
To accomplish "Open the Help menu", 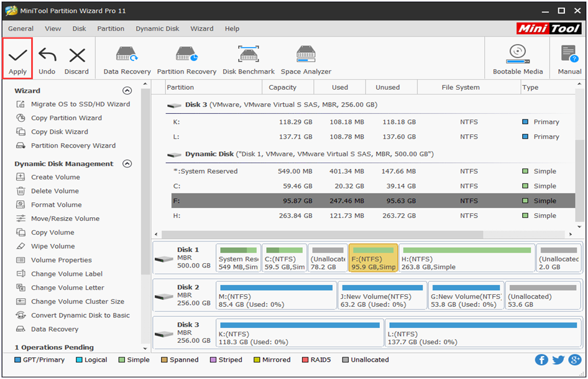I will pyautogui.click(x=232, y=29).
